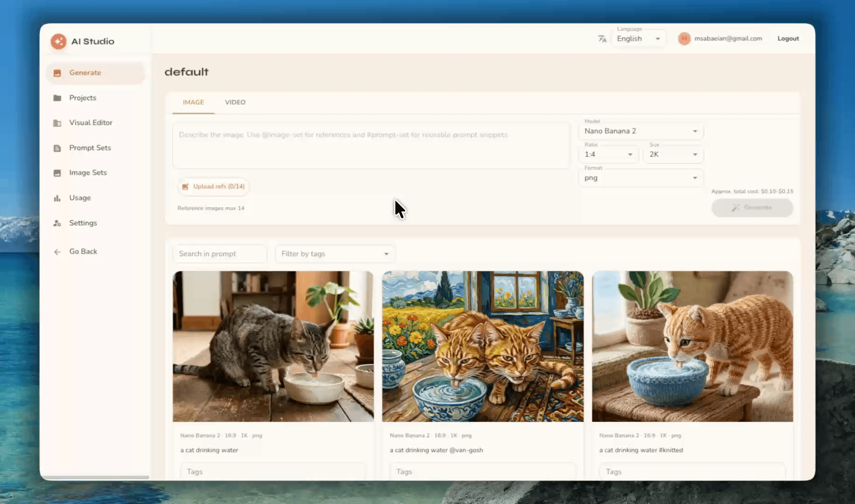Image resolution: width=855 pixels, height=504 pixels.
Task: Click the Prompt Sets document icon
Action: (57, 148)
